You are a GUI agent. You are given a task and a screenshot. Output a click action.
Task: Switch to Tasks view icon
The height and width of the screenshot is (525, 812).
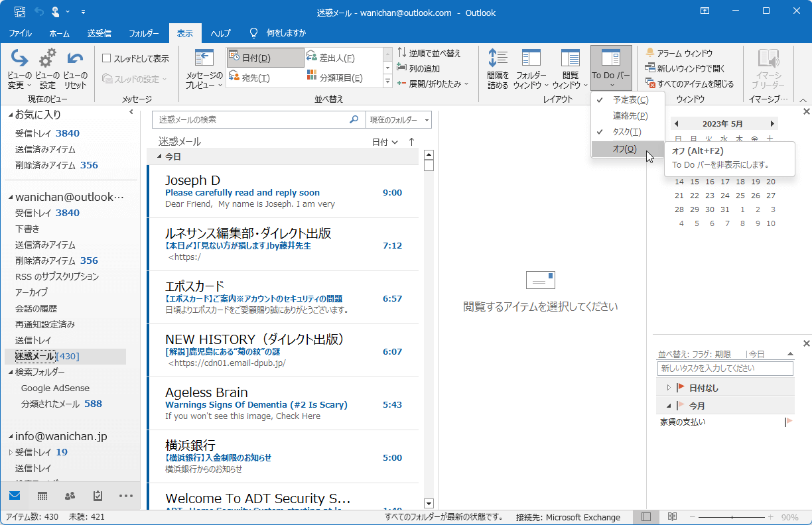point(98,496)
